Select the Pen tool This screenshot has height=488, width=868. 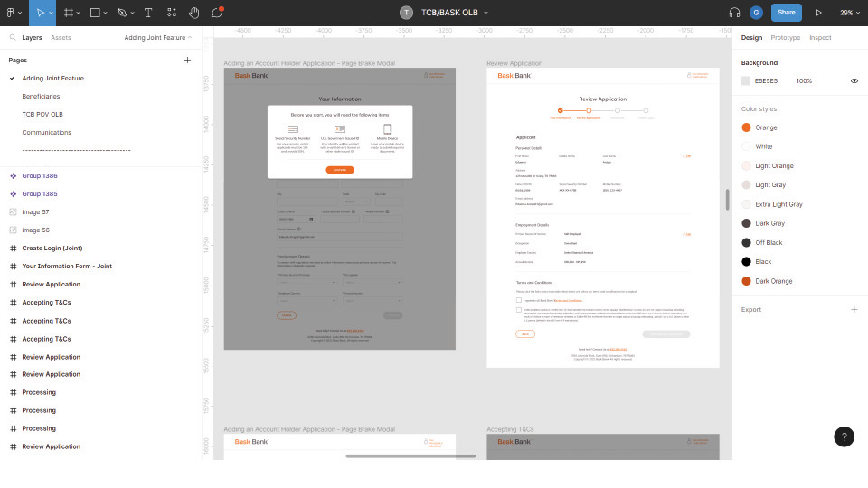point(122,12)
